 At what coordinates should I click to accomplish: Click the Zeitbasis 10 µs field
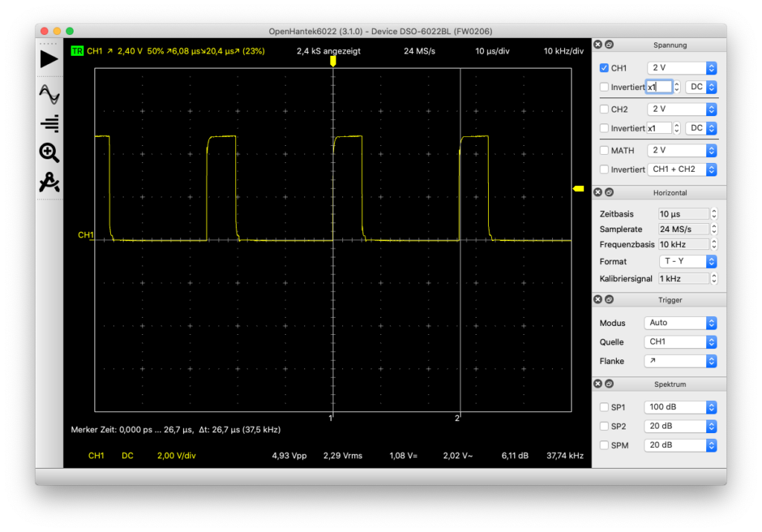click(684, 214)
